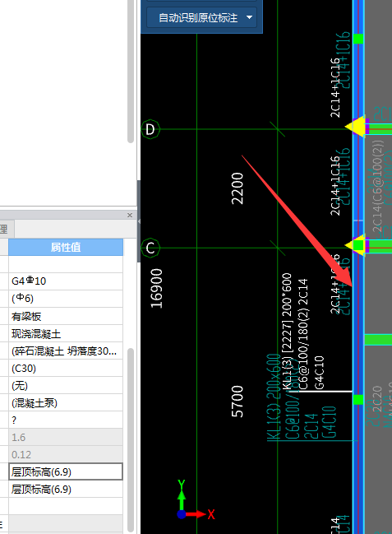Select the 现浇混凝土 property value

pyautogui.click(x=66, y=333)
